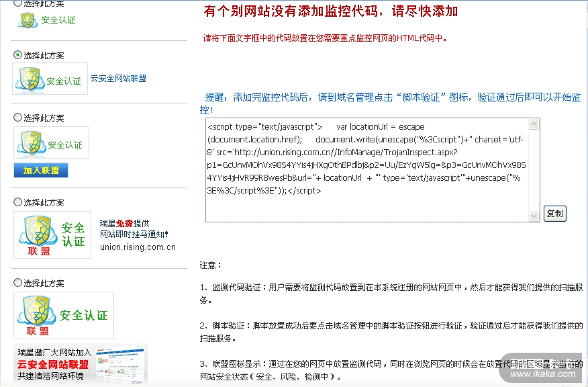Image resolution: width=588 pixels, height=387 pixels.
Task: Click the 瑞星邀广大网站加入 banner image
Action: click(x=81, y=363)
